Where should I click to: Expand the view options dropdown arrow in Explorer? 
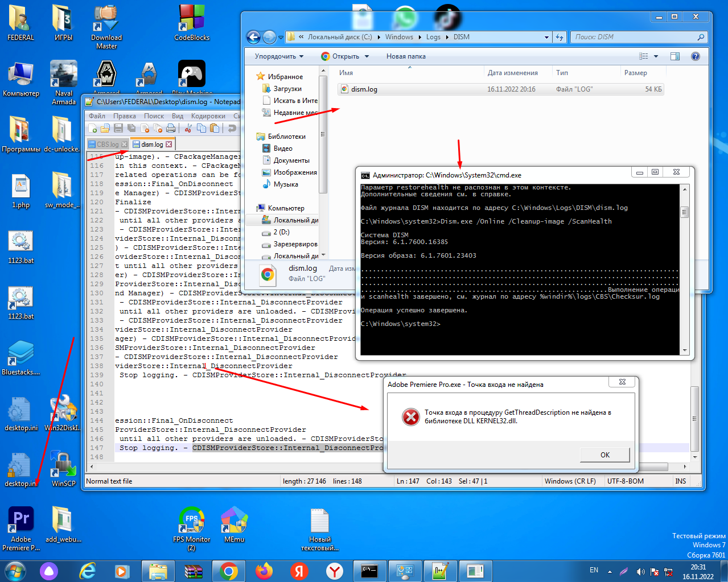[x=656, y=56]
